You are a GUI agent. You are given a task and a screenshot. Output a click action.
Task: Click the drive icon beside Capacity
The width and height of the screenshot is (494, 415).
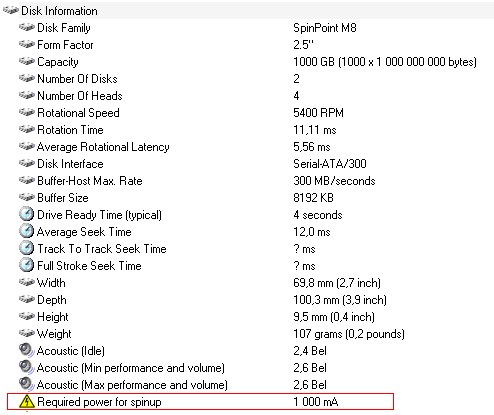tap(27, 61)
